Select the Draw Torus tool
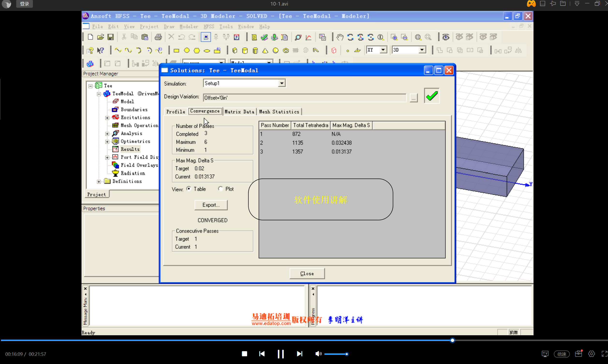Screen dimensions: 608x364 pyautogui.click(x=286, y=50)
